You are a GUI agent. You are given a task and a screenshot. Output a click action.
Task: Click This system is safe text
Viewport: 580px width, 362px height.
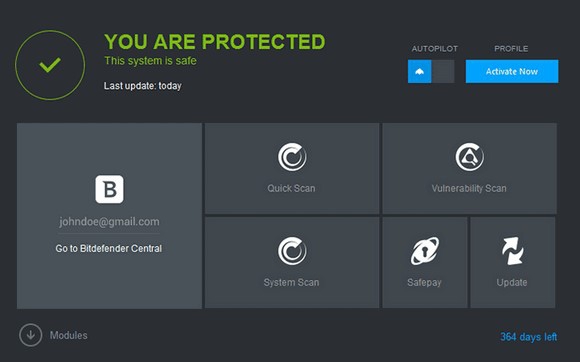(150, 61)
